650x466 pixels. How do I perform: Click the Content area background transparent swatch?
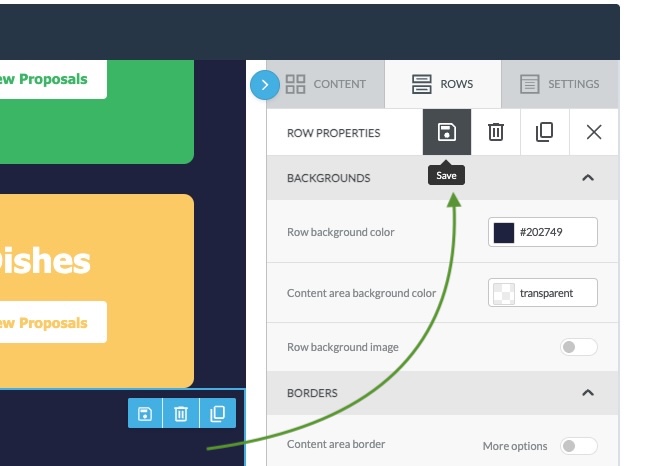point(504,293)
